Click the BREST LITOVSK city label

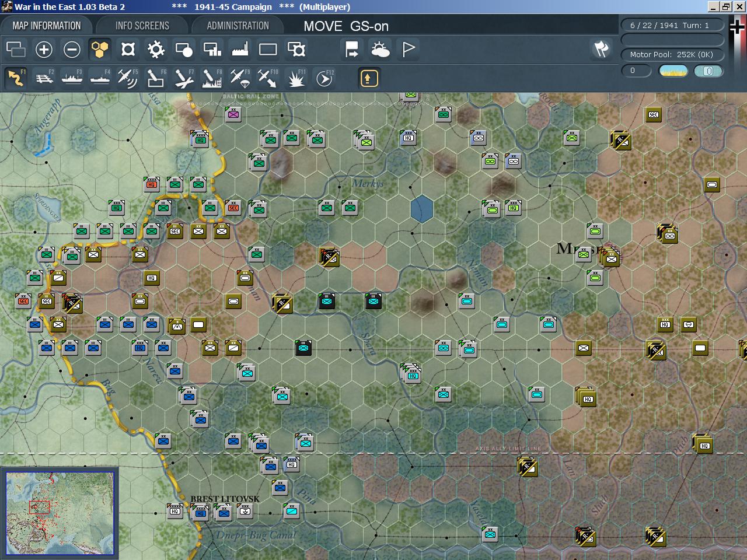pos(225,499)
